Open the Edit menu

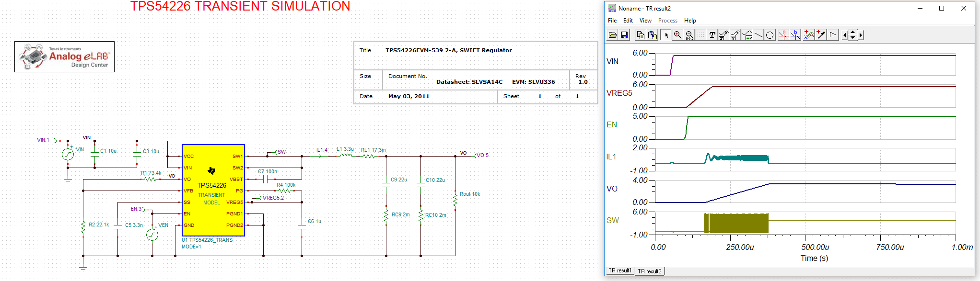628,21
